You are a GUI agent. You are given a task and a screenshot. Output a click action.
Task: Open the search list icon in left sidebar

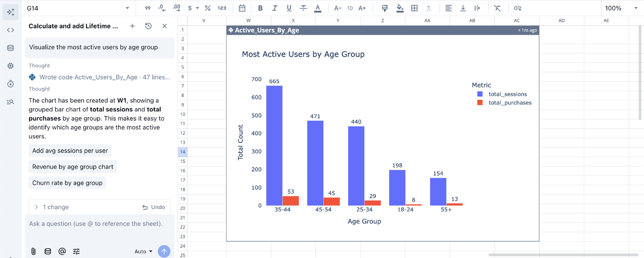(x=11, y=102)
